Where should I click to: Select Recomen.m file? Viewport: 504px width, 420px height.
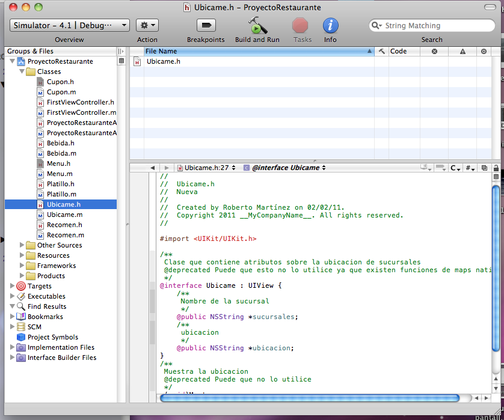pyautogui.click(x=65, y=236)
